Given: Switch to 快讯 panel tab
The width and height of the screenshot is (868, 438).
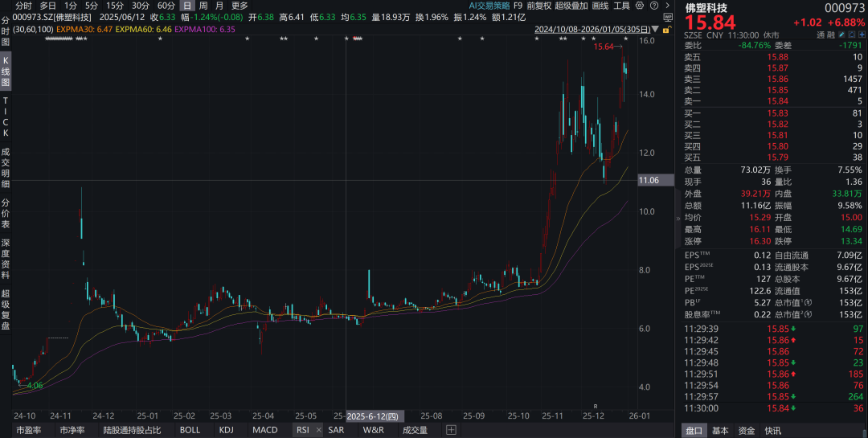Looking at the screenshot, I should pos(773,430).
